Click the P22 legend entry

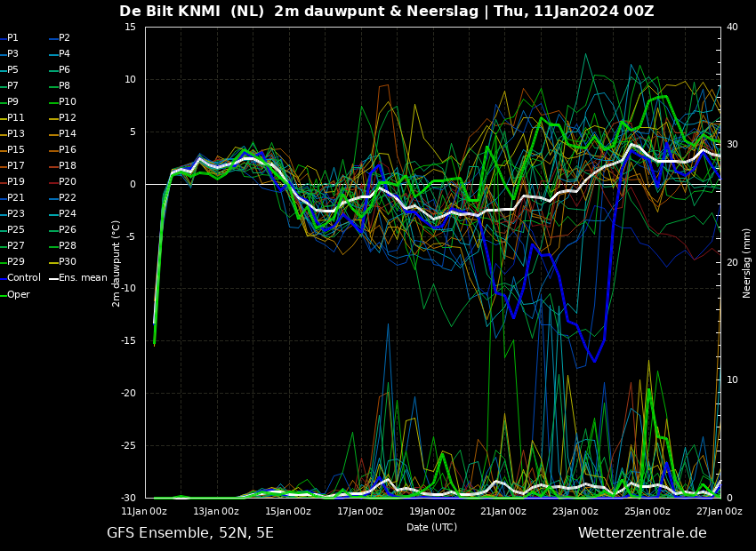(x=62, y=197)
